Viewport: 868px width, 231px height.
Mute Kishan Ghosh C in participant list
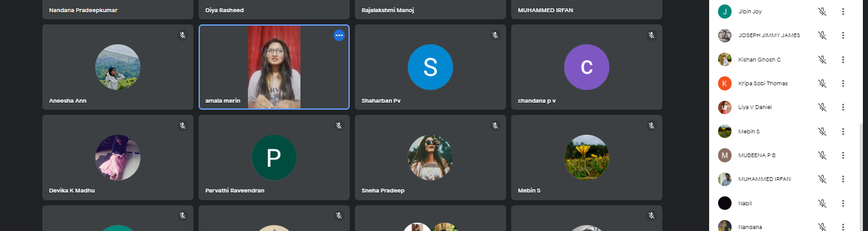[x=822, y=60]
